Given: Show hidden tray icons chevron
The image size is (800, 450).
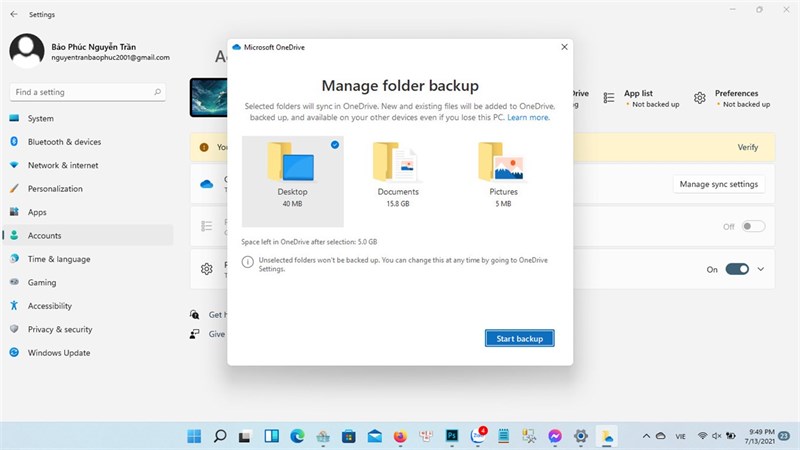Looking at the screenshot, I should pos(646,436).
